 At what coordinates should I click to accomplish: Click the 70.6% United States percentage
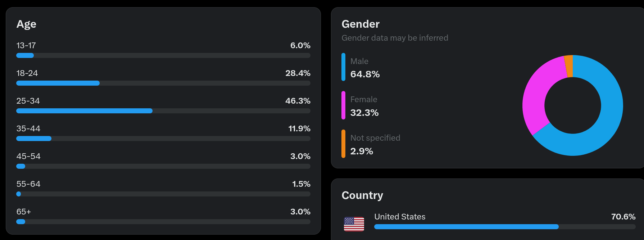pos(623,217)
